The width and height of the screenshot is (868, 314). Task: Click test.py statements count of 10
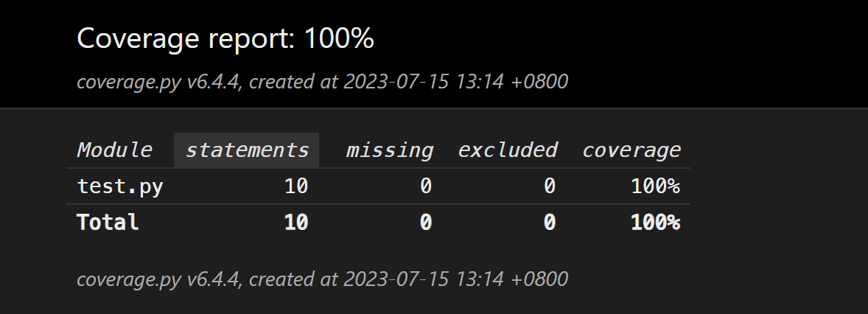click(x=295, y=186)
